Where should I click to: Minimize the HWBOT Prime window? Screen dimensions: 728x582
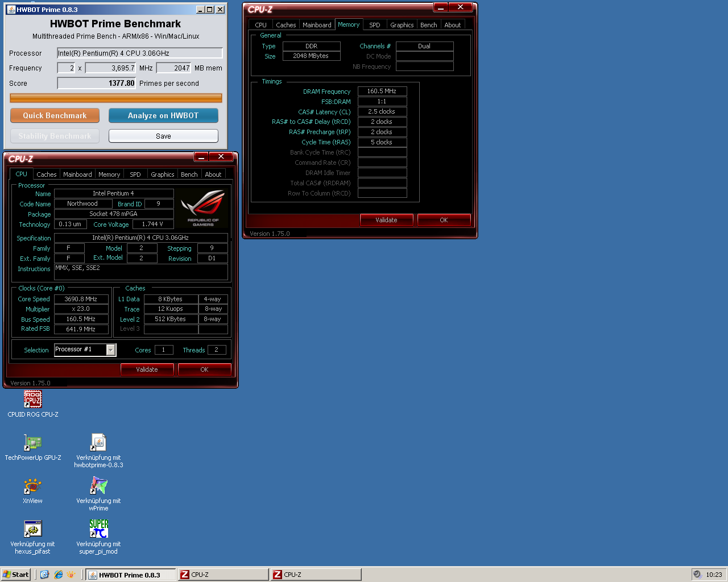200,10
